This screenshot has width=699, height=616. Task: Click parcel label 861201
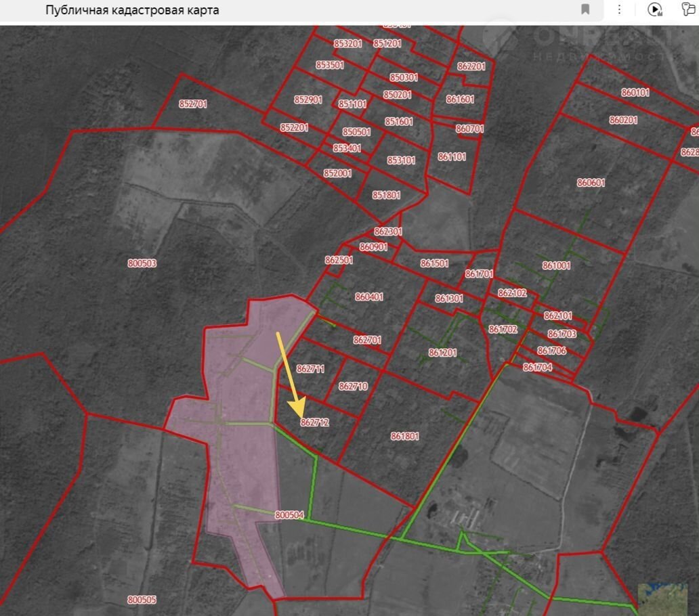(x=442, y=353)
